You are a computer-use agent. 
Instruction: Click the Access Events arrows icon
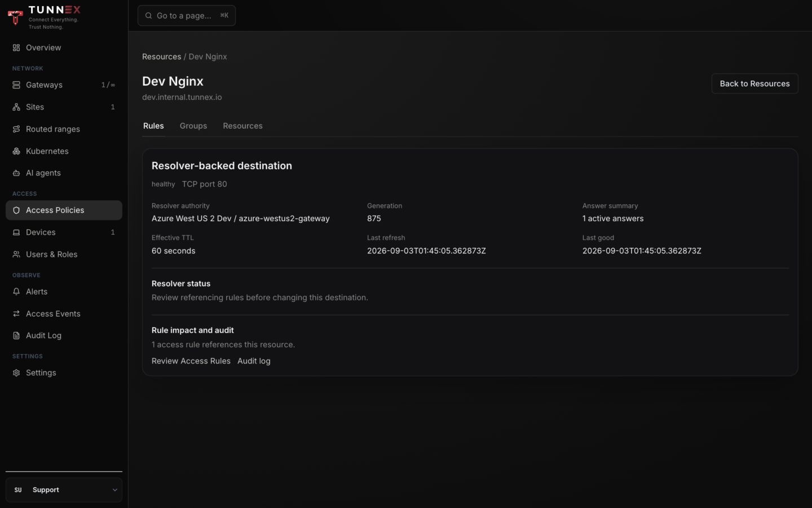point(16,314)
